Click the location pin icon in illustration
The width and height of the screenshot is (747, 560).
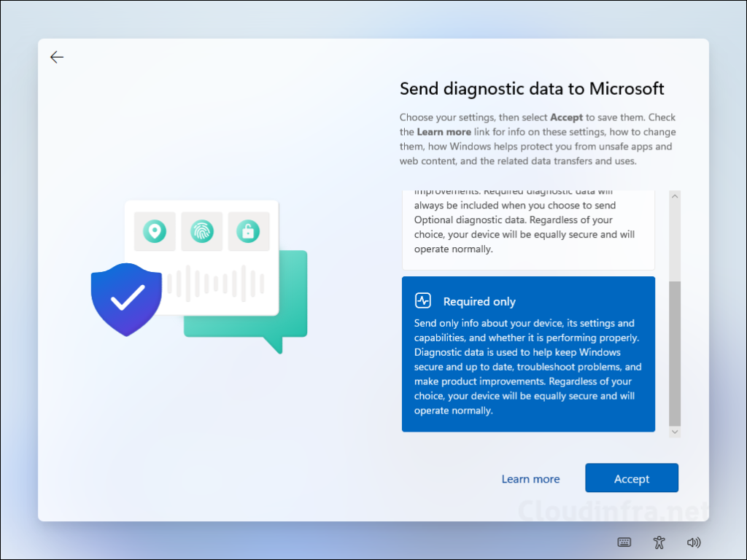pos(155,232)
